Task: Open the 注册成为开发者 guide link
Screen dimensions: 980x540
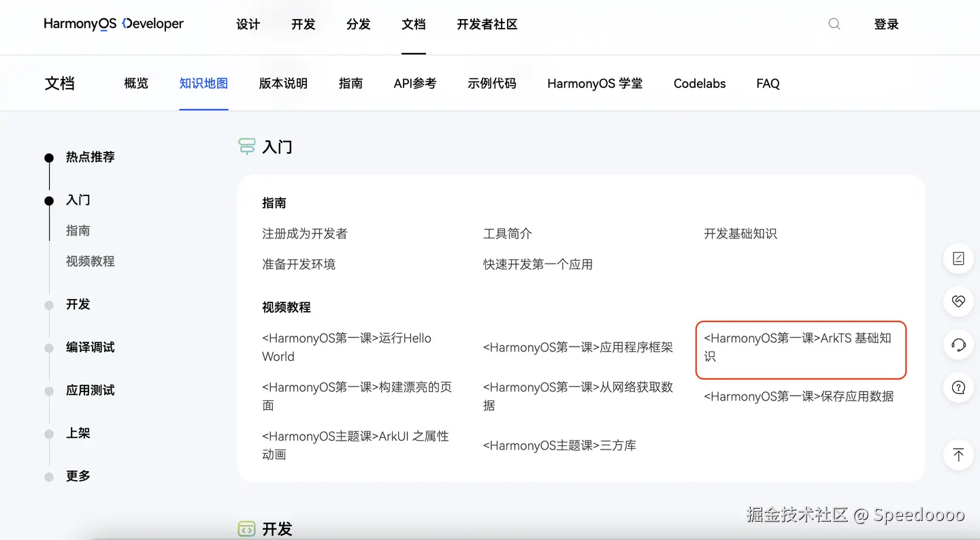Action: (305, 234)
